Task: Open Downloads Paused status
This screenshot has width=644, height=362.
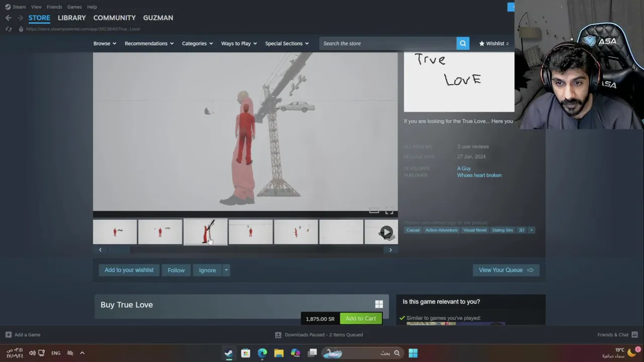Action: click(x=319, y=334)
